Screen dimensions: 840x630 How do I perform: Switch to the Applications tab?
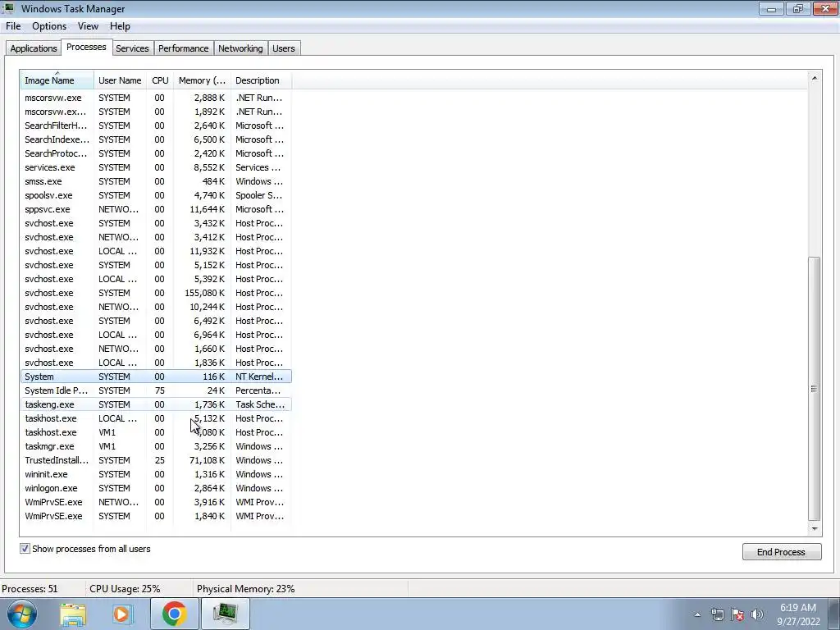(33, 48)
